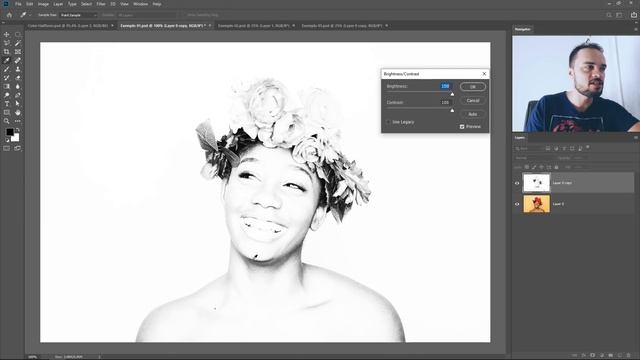Image resolution: width=640 pixels, height=360 pixels.
Task: Swap foreground and background colors arrow
Action: pyautogui.click(x=17, y=130)
